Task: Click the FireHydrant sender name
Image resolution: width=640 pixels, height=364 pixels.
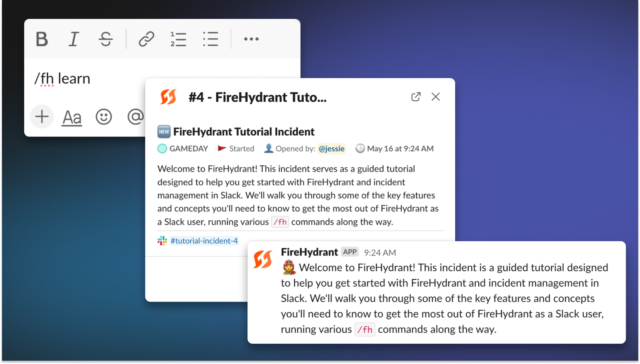Action: coord(309,252)
